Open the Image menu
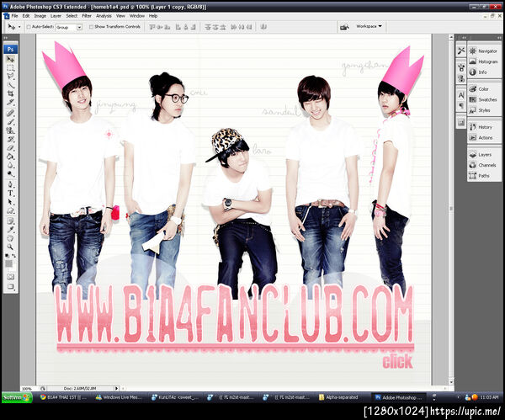505x420 pixels. coord(40,16)
